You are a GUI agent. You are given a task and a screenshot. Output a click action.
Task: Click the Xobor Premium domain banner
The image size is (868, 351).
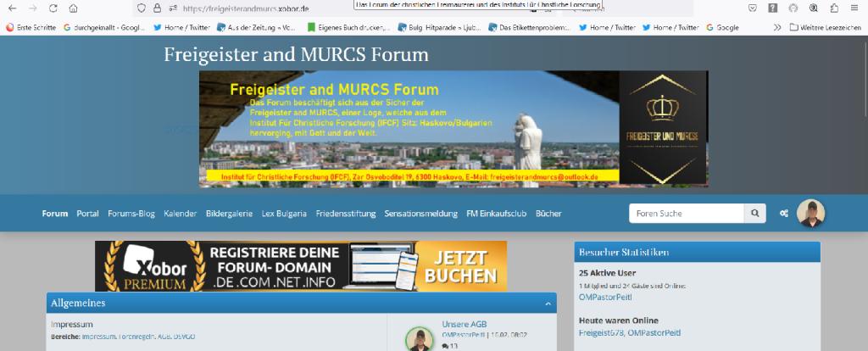point(301,265)
